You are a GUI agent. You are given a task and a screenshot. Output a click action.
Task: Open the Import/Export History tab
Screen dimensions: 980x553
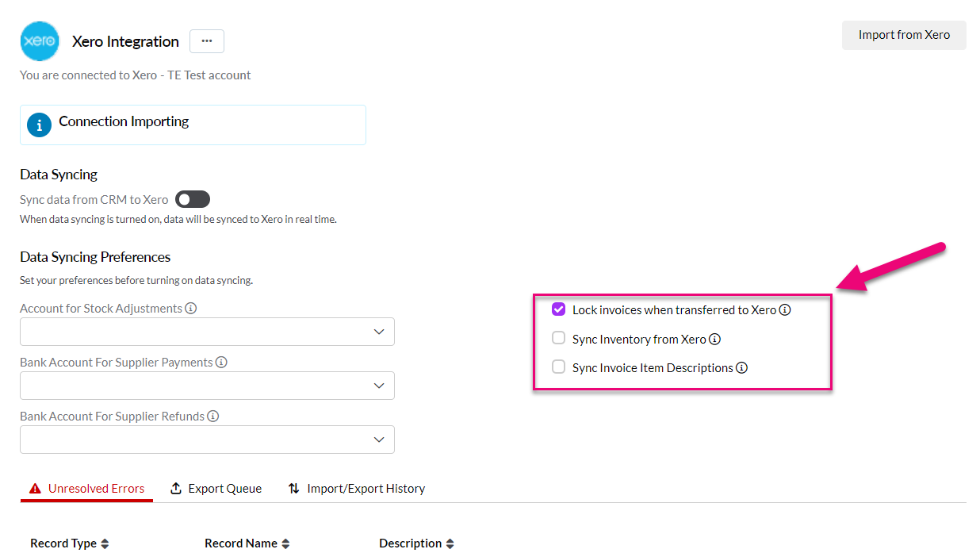click(366, 488)
